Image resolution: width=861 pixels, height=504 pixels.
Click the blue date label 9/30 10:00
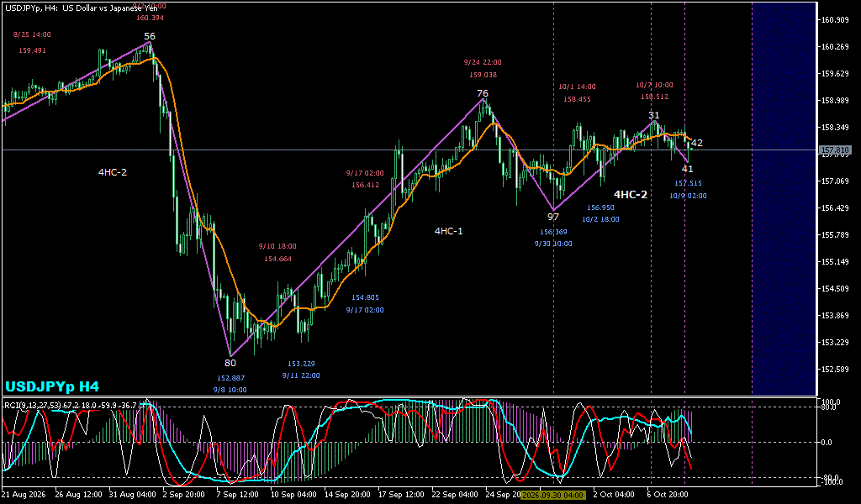(553, 244)
